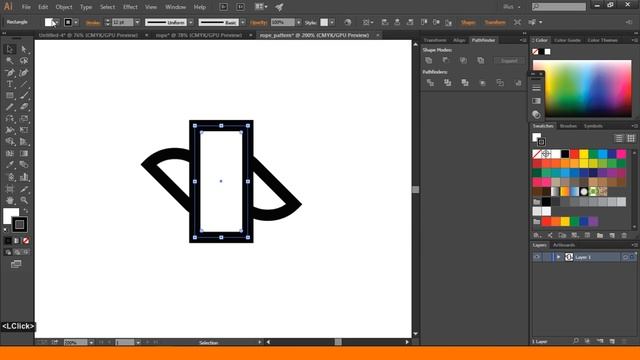Image resolution: width=640 pixels, height=360 pixels.
Task: Open the stroke color dropdown in control bar
Action: 76,22
